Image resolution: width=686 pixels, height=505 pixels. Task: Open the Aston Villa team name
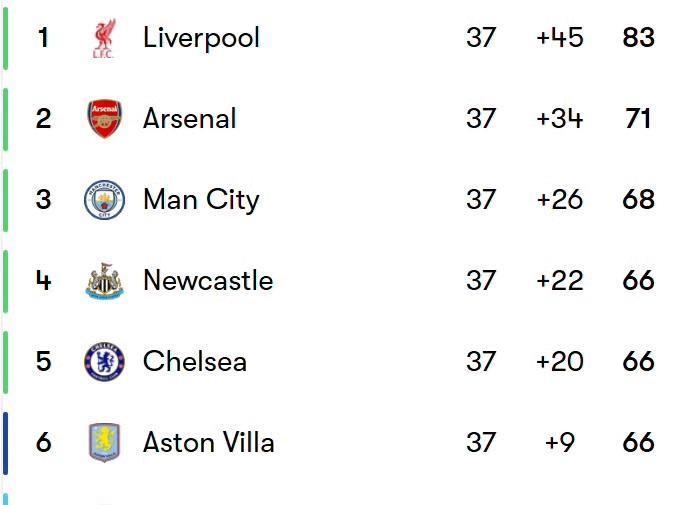pos(209,442)
